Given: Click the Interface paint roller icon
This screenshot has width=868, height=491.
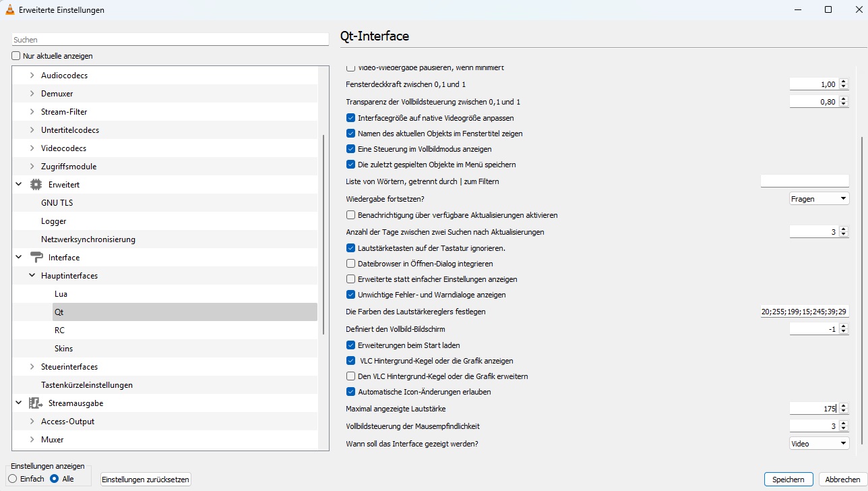Looking at the screenshot, I should [36, 258].
